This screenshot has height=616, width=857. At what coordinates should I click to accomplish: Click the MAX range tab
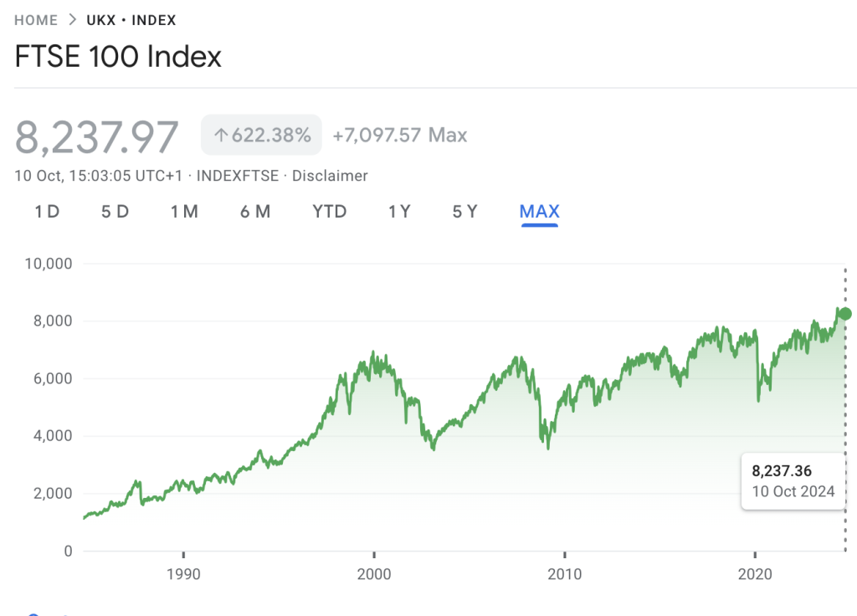pyautogui.click(x=540, y=212)
